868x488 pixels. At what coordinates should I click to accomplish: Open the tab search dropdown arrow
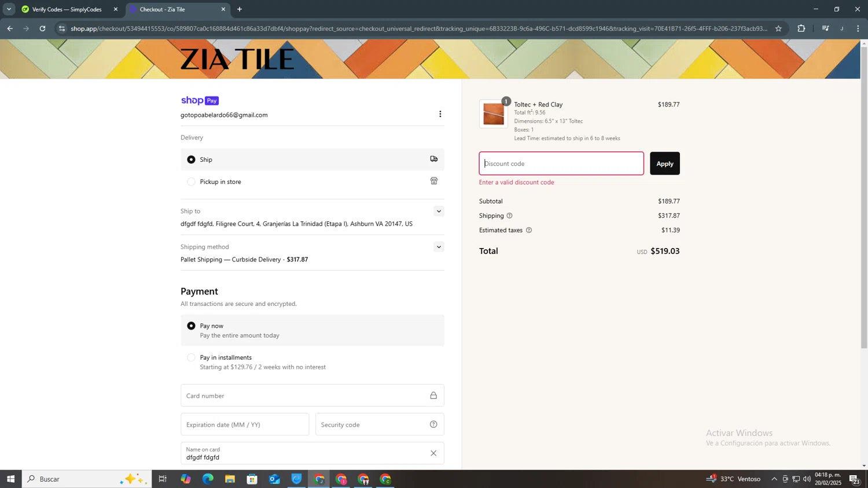coord(9,9)
